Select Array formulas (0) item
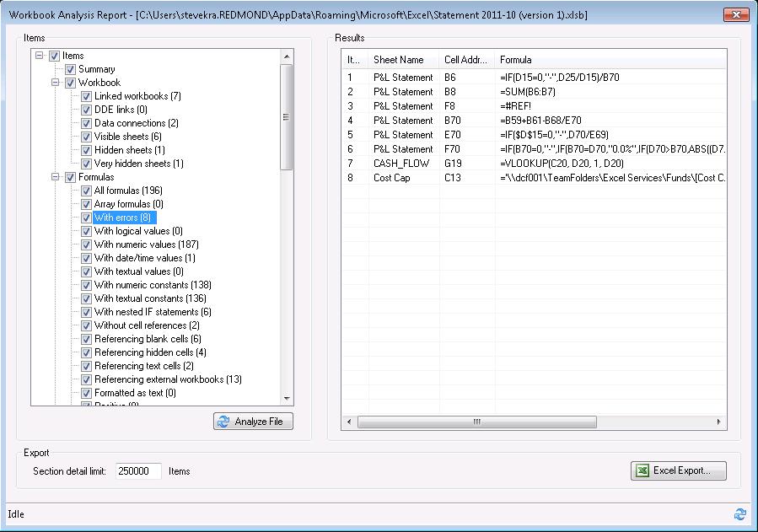 (x=129, y=204)
